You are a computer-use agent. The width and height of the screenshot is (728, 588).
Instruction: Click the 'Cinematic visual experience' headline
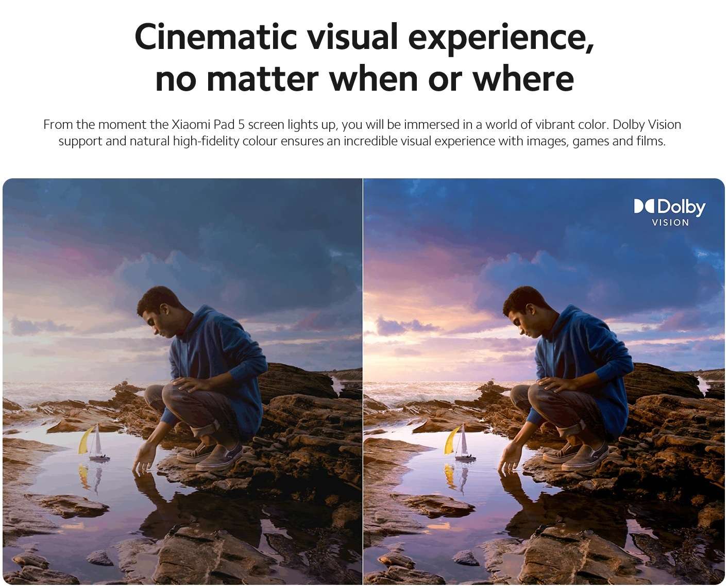pos(364,37)
